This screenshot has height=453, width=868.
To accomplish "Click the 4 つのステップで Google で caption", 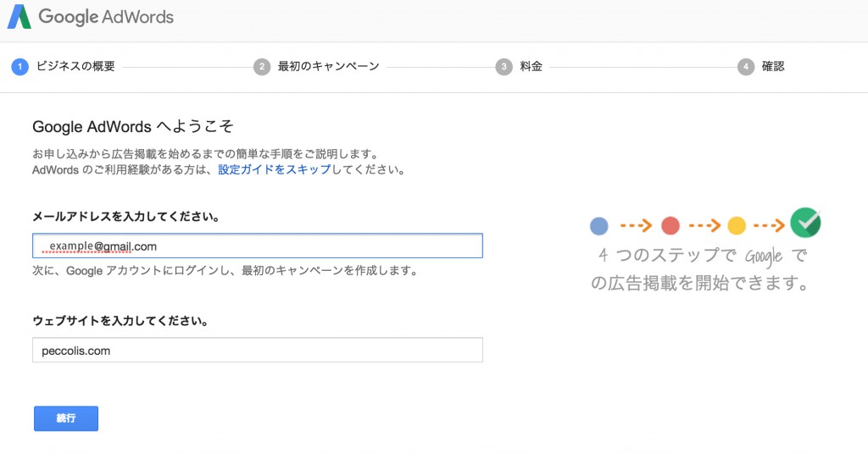I will [x=703, y=256].
